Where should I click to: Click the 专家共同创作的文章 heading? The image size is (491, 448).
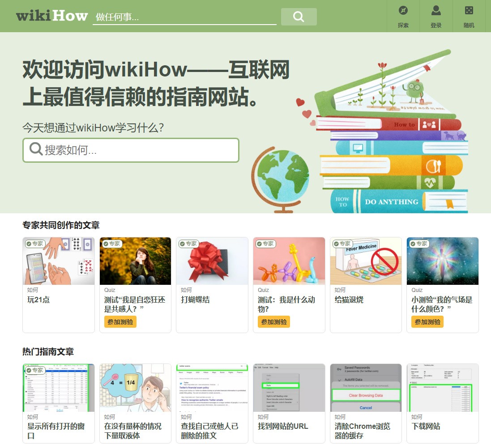[x=61, y=225]
